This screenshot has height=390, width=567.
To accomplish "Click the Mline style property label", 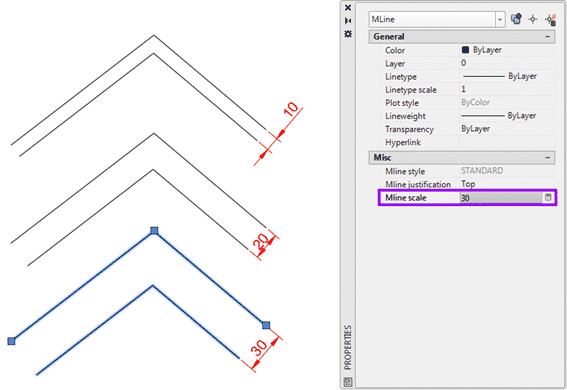I will click(x=405, y=171).
